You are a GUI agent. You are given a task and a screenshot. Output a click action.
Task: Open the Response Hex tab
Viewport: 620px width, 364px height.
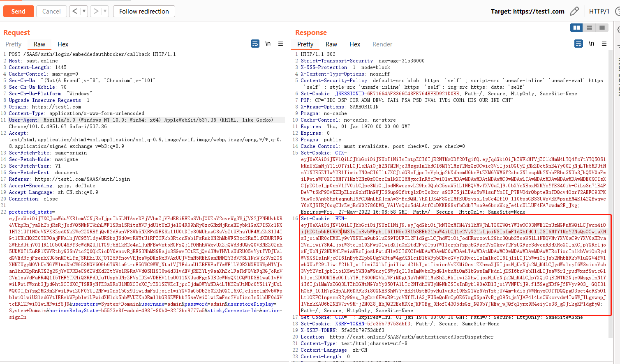point(355,44)
